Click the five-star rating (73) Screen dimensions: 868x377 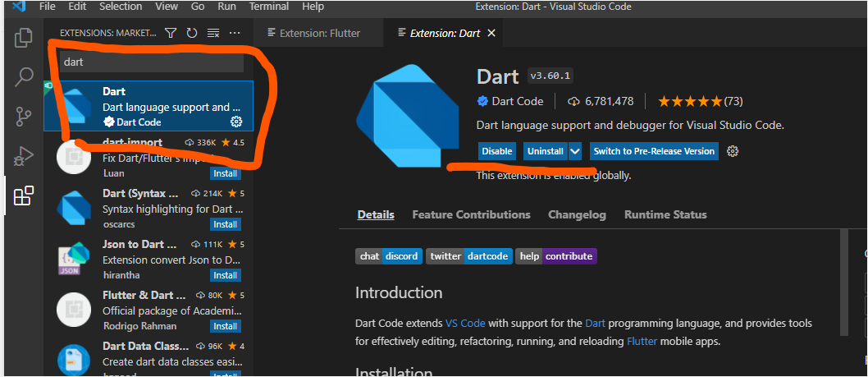pyautogui.click(x=701, y=102)
